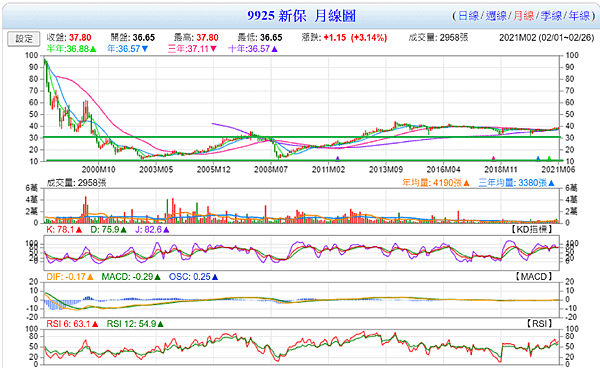Click the 2013M09 date axis label
600x368 pixels.
pos(386,169)
